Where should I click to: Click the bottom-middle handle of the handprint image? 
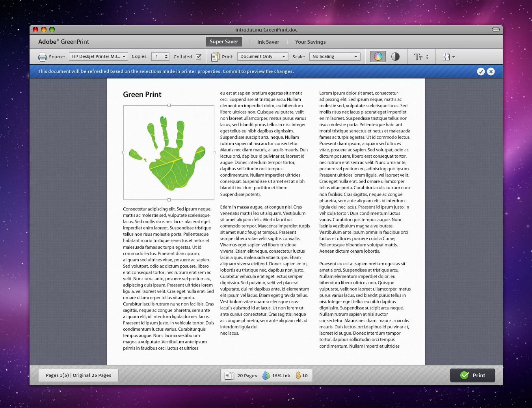click(169, 200)
